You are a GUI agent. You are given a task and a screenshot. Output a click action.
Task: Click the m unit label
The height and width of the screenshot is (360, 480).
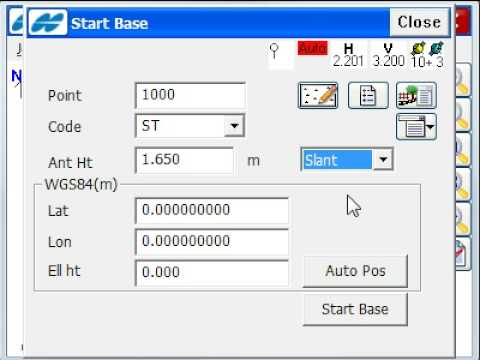click(x=253, y=161)
